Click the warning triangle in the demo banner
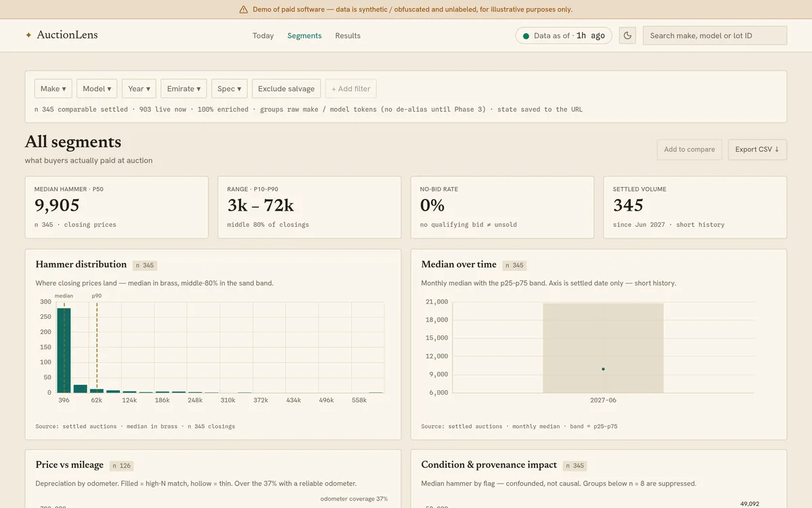812x508 pixels. 244,9
